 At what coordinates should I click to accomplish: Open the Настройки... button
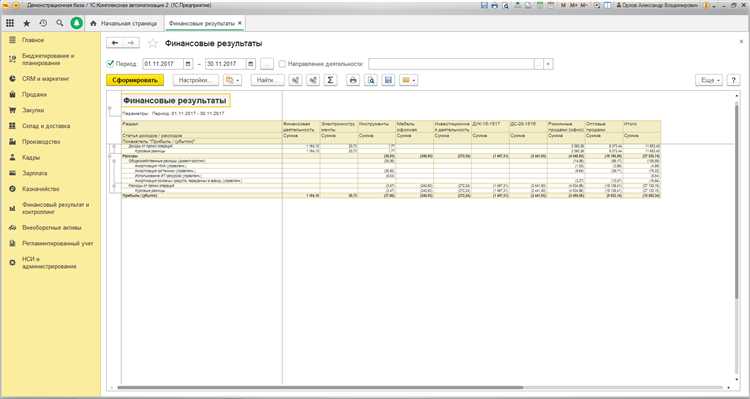coord(196,80)
